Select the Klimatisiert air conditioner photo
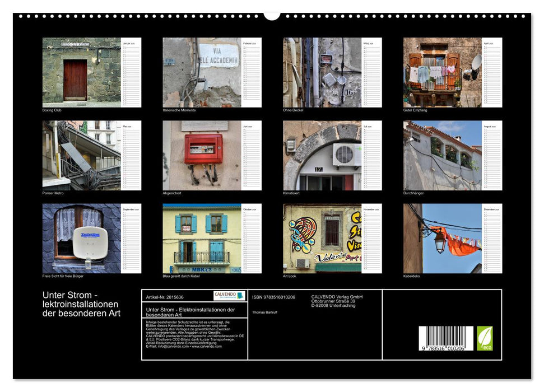 tap(322, 155)
